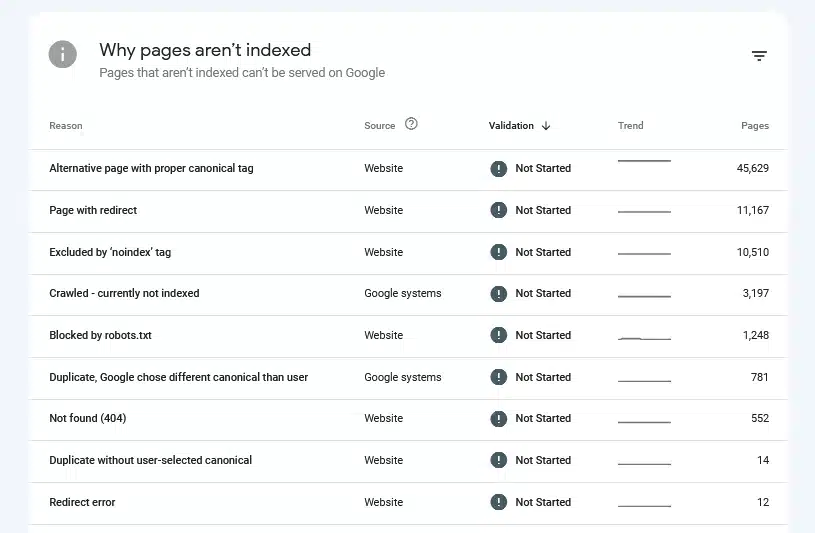Click Not Started icon for Page with redirect
This screenshot has height=533, width=815.
click(498, 210)
